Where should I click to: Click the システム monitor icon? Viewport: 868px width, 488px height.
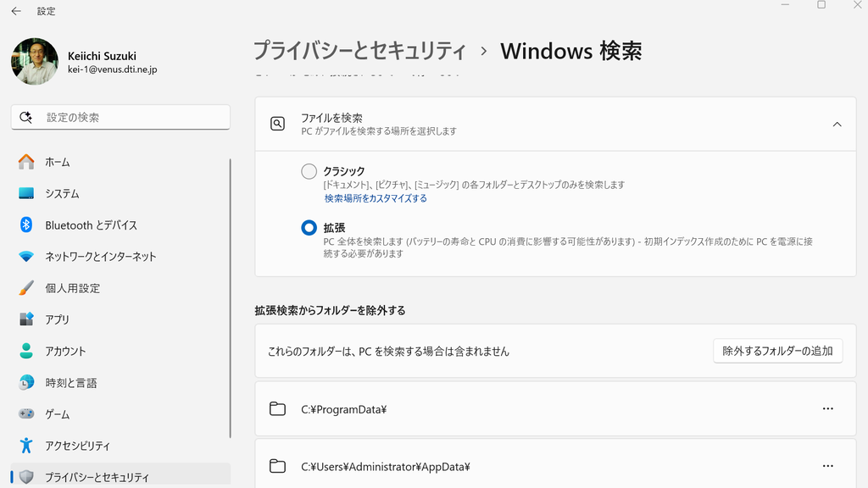pos(26,194)
